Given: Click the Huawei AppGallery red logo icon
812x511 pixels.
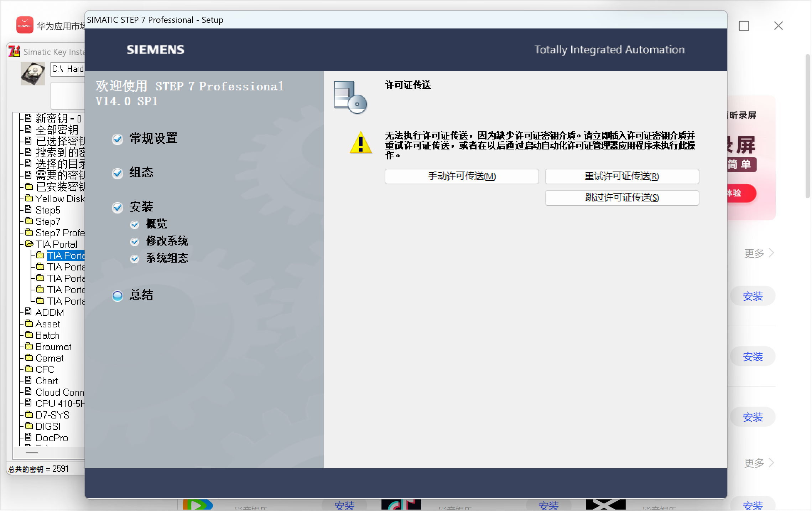Looking at the screenshot, I should coord(25,25).
